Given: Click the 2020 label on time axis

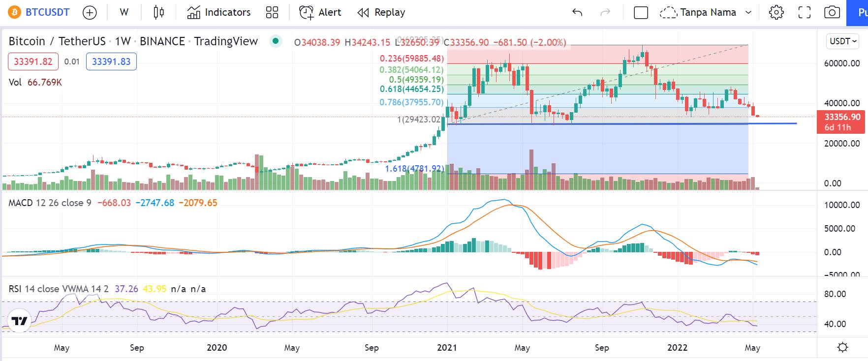Looking at the screenshot, I should 217,348.
